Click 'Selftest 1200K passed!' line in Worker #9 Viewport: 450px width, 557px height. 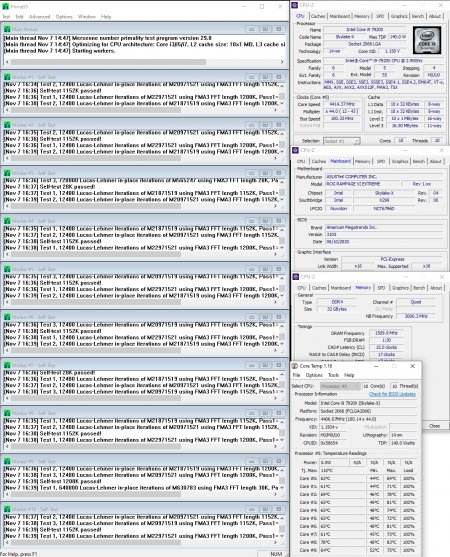click(x=53, y=481)
